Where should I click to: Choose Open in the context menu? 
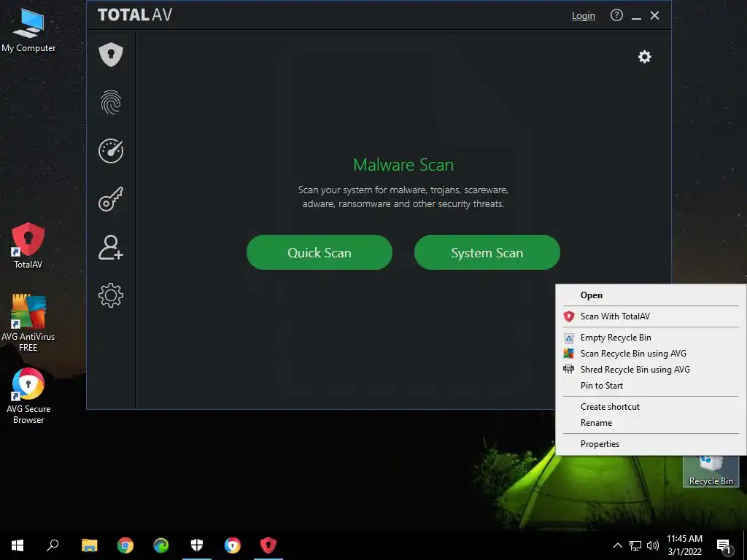(651, 295)
